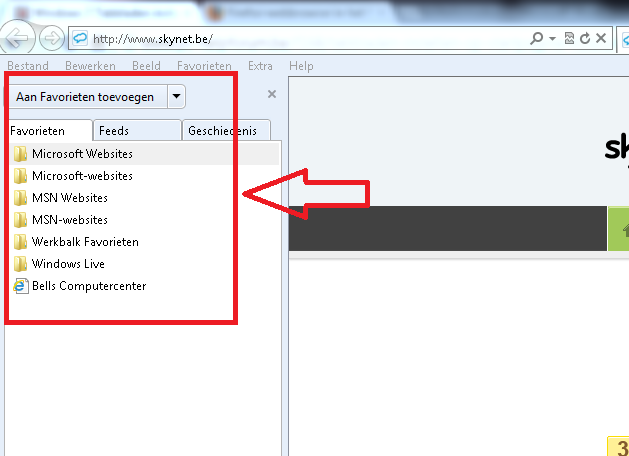Viewport: 629px width, 456px height.
Task: Open the Extra menu
Action: click(x=260, y=66)
